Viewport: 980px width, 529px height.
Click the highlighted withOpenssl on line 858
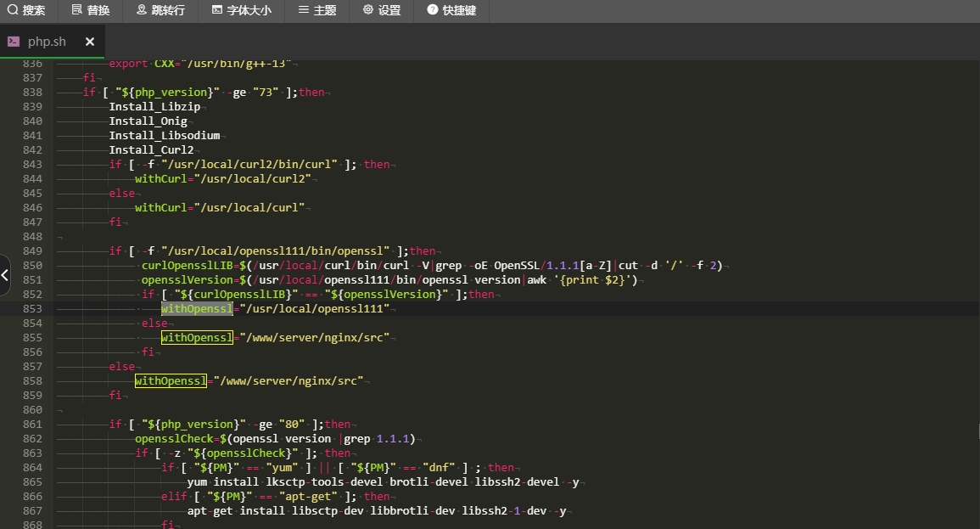(171, 381)
